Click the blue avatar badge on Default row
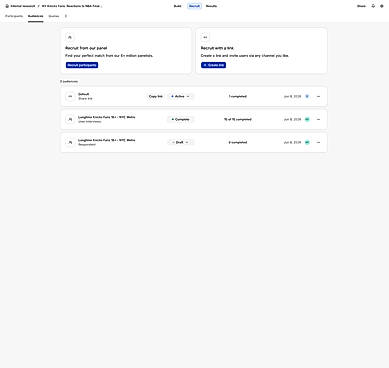389x368 pixels. click(307, 96)
